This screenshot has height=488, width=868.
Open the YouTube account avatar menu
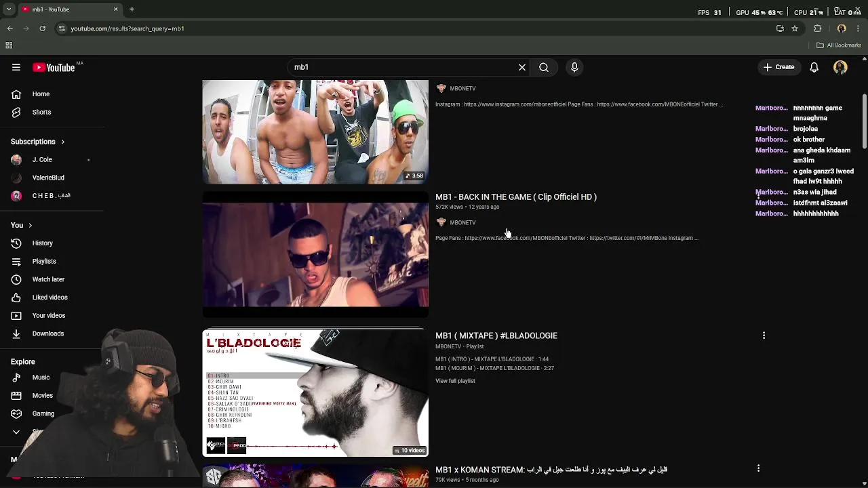tap(840, 67)
